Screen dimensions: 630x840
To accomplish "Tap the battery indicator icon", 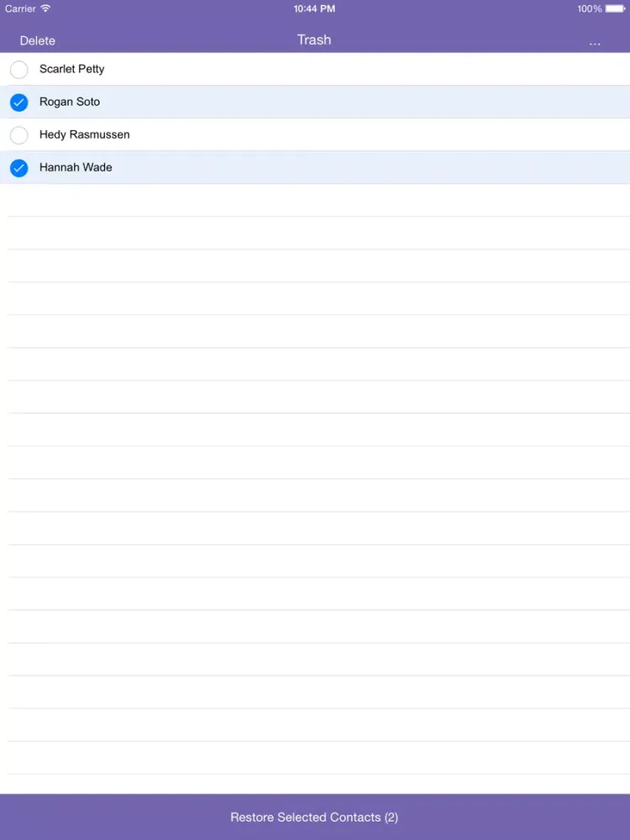I will pos(615,8).
